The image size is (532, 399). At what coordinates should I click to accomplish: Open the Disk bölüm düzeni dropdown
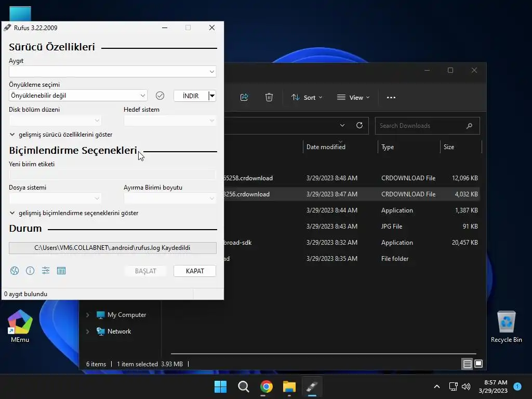pyautogui.click(x=55, y=121)
